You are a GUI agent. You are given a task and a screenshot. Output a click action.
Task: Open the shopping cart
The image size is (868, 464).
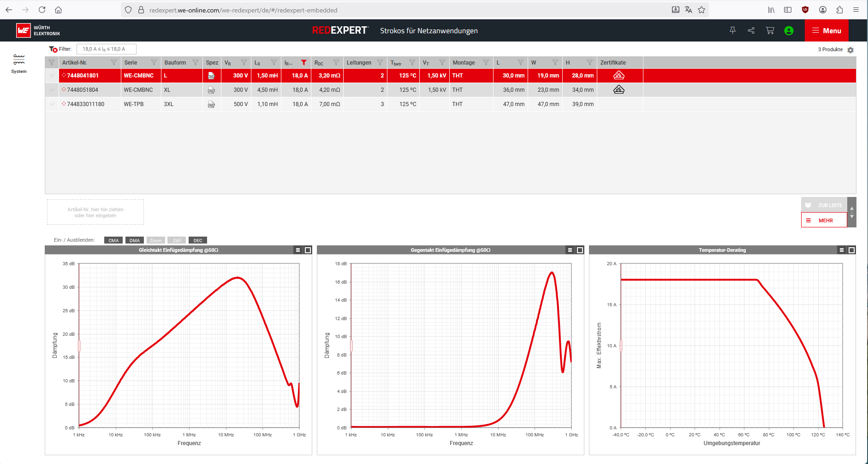click(770, 30)
